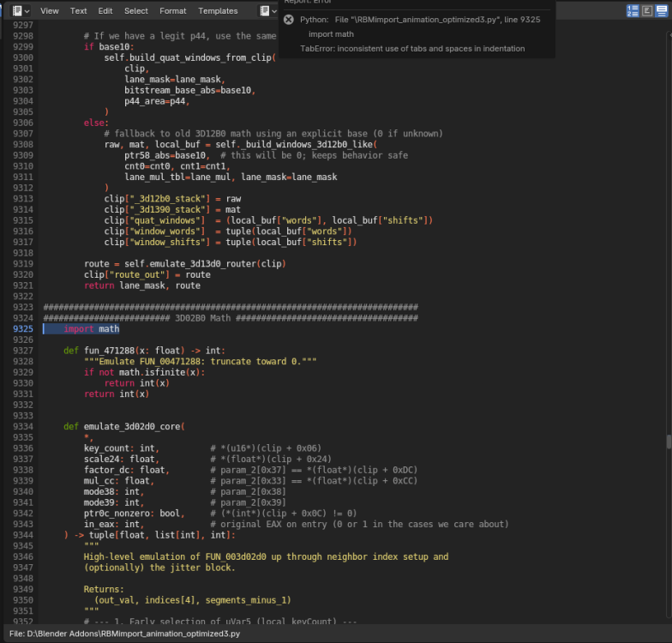The image size is (672, 643).
Task: Open the Select menu
Action: point(135,10)
